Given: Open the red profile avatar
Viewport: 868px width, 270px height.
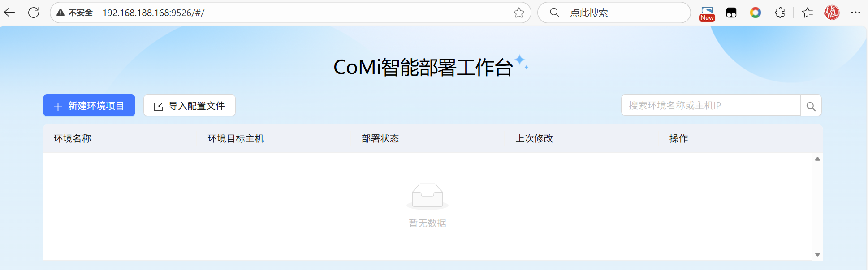Looking at the screenshot, I should [832, 13].
